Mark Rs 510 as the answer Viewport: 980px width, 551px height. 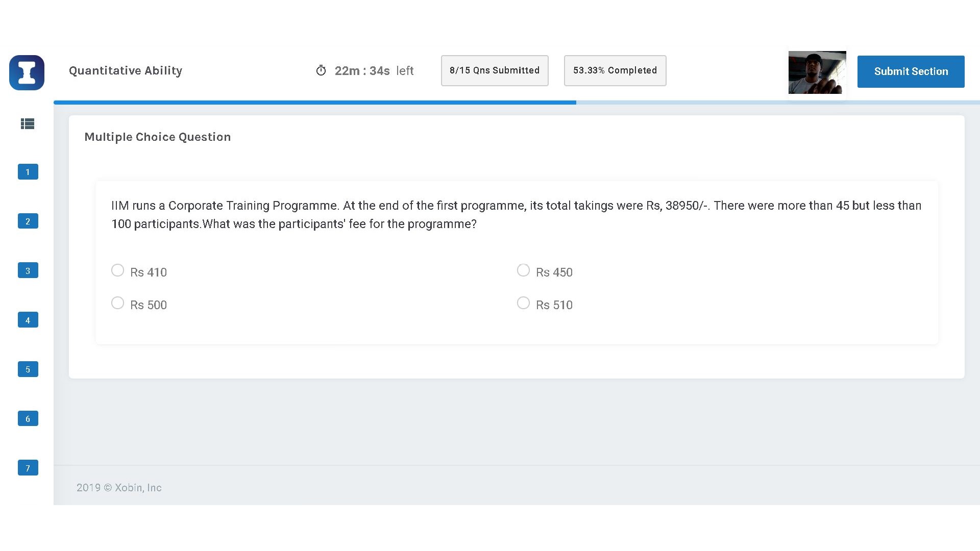click(523, 303)
